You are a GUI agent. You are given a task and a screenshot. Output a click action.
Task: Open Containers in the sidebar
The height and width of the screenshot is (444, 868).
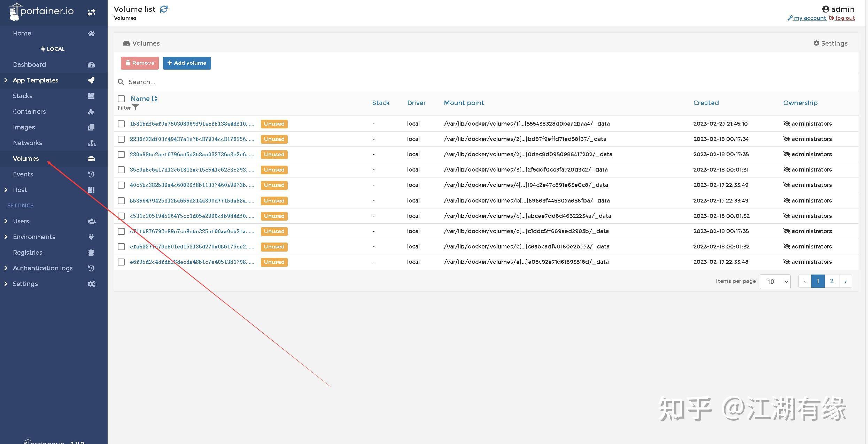[54, 112]
